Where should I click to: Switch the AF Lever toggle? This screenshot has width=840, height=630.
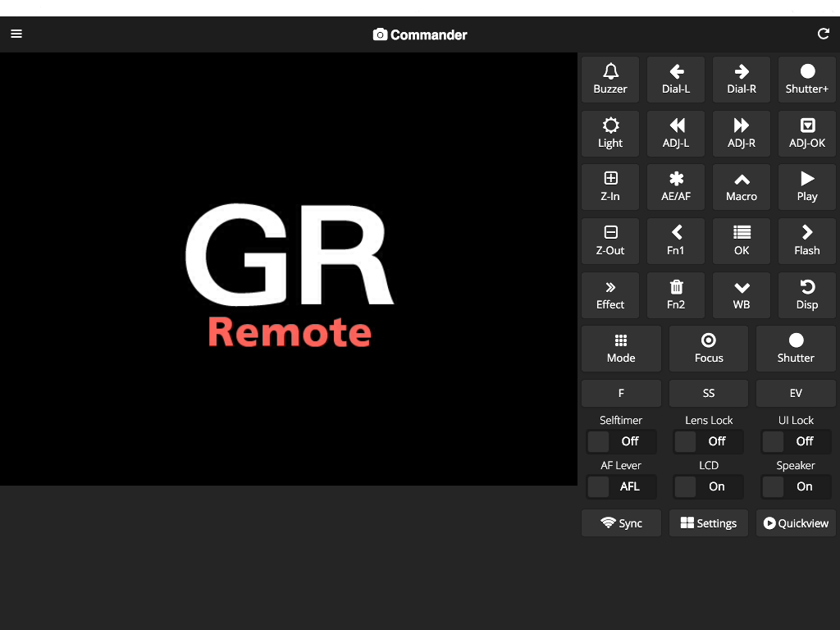621,486
